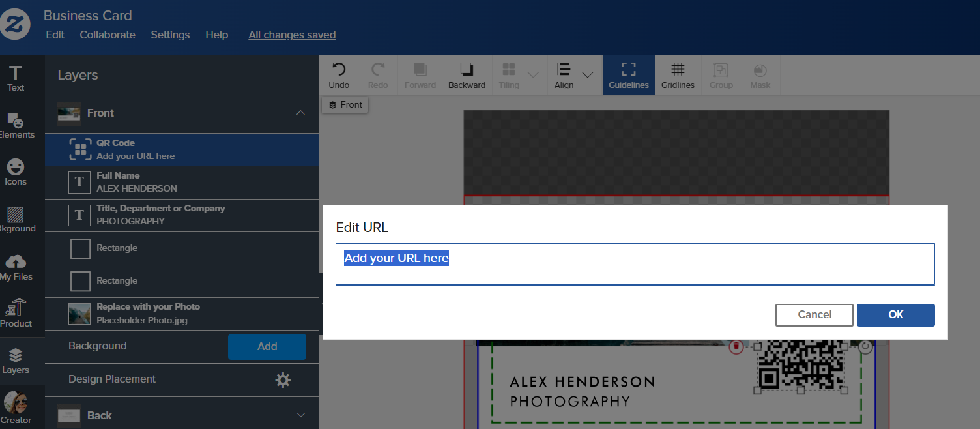
Task: Click the Undo icon in toolbar
Action: pos(339,74)
